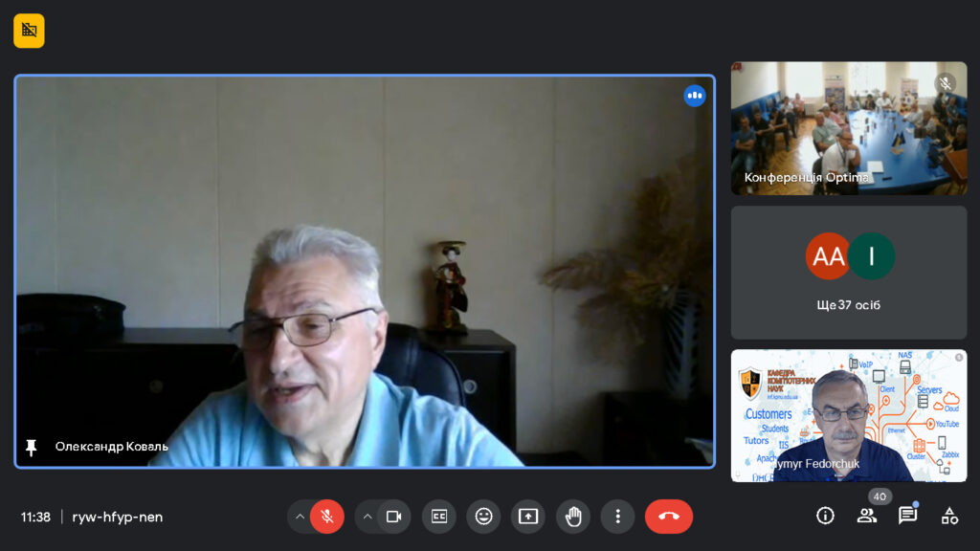This screenshot has height=551, width=980.
Task: Click the yellow icon in top-left corner
Action: (29, 31)
